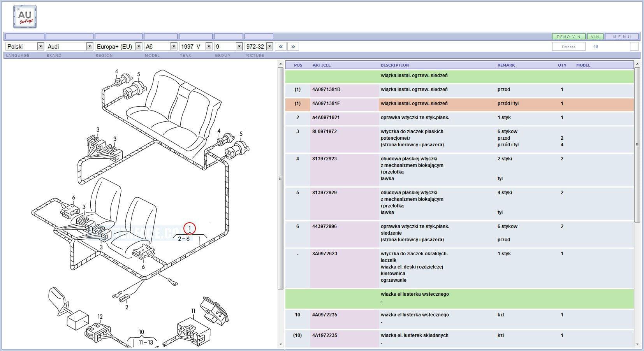
Task: Select article 443972996
Action: click(x=324, y=226)
